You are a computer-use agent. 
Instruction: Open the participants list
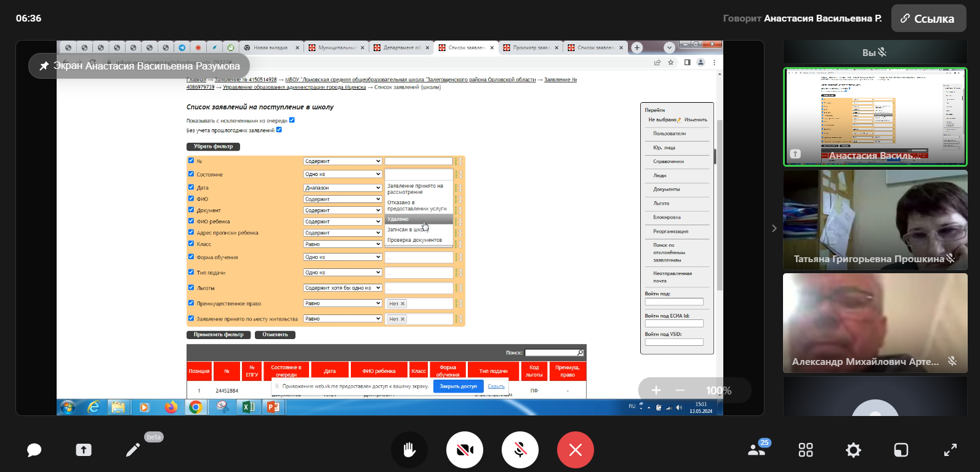757,450
